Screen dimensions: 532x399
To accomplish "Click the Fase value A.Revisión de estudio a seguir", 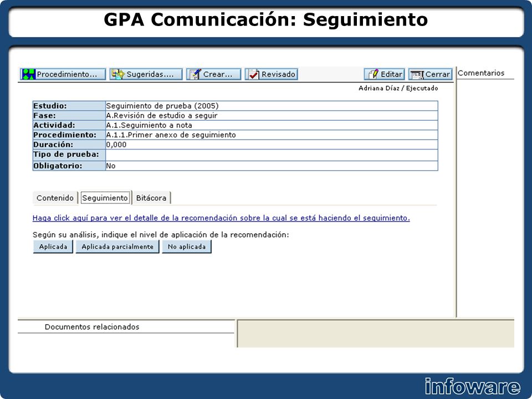I will point(161,115).
